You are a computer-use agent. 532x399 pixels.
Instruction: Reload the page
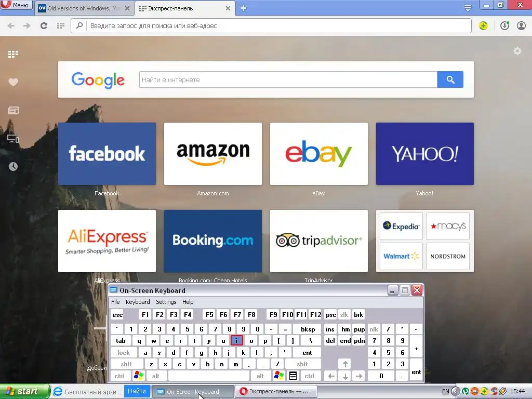pos(44,26)
